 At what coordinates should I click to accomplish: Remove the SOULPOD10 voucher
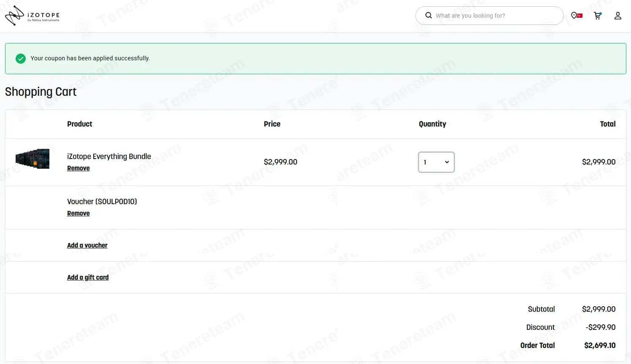[x=78, y=213]
